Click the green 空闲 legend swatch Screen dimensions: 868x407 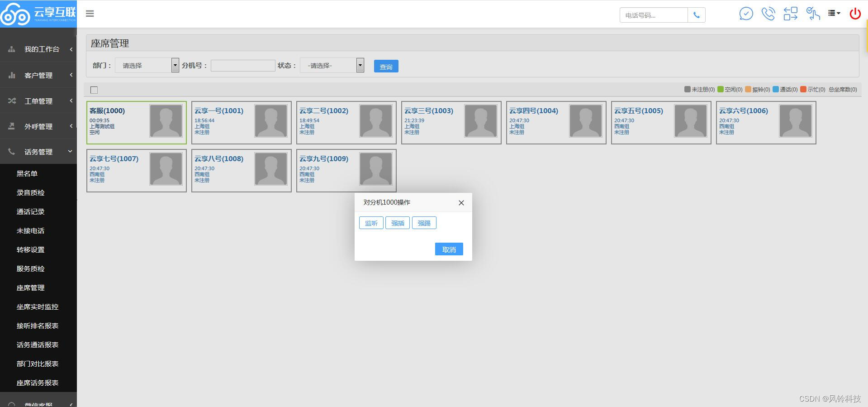click(x=721, y=89)
